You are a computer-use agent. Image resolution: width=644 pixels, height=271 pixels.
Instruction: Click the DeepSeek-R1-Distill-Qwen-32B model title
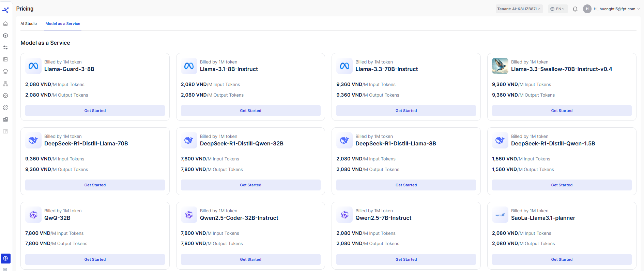242,143
